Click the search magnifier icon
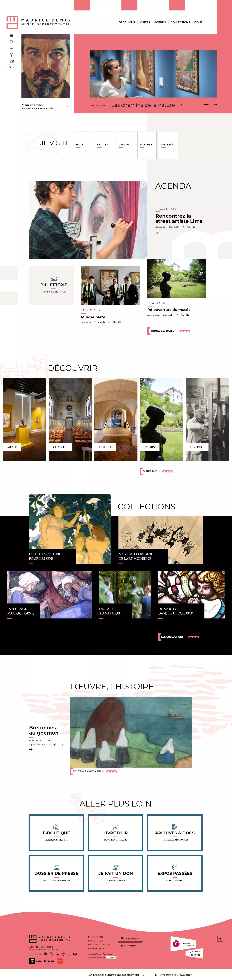Image resolution: width=232 pixels, height=980 pixels. pyautogui.click(x=11, y=42)
